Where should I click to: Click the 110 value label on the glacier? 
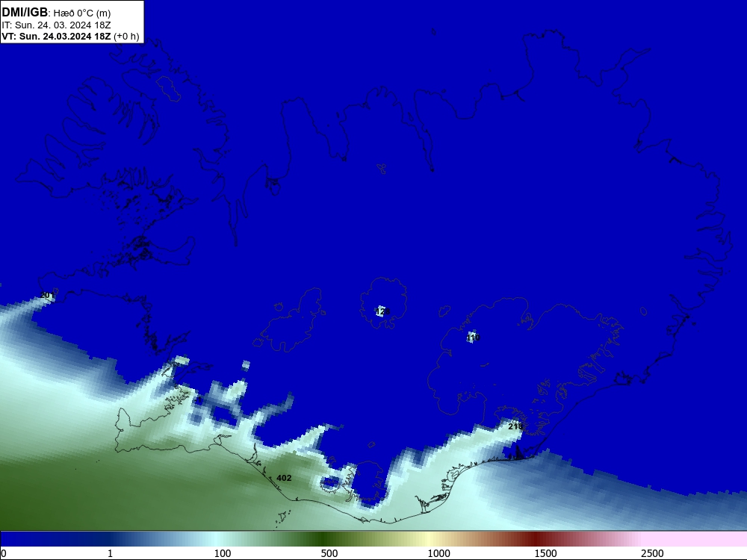tap(473, 337)
